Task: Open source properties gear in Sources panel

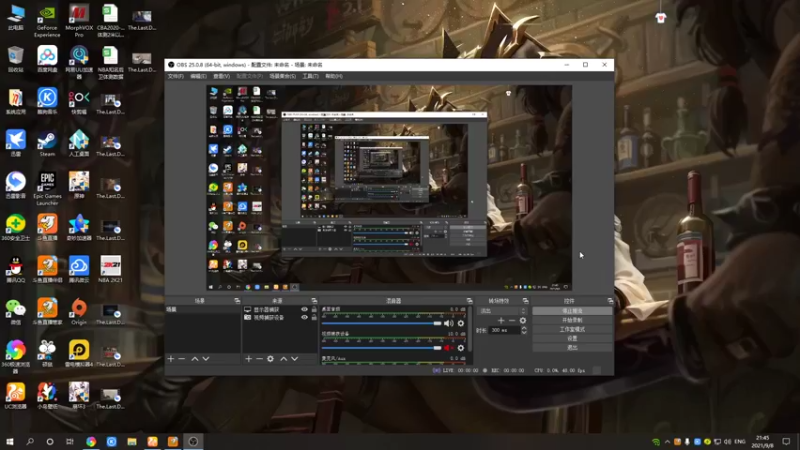Action: pos(270,359)
